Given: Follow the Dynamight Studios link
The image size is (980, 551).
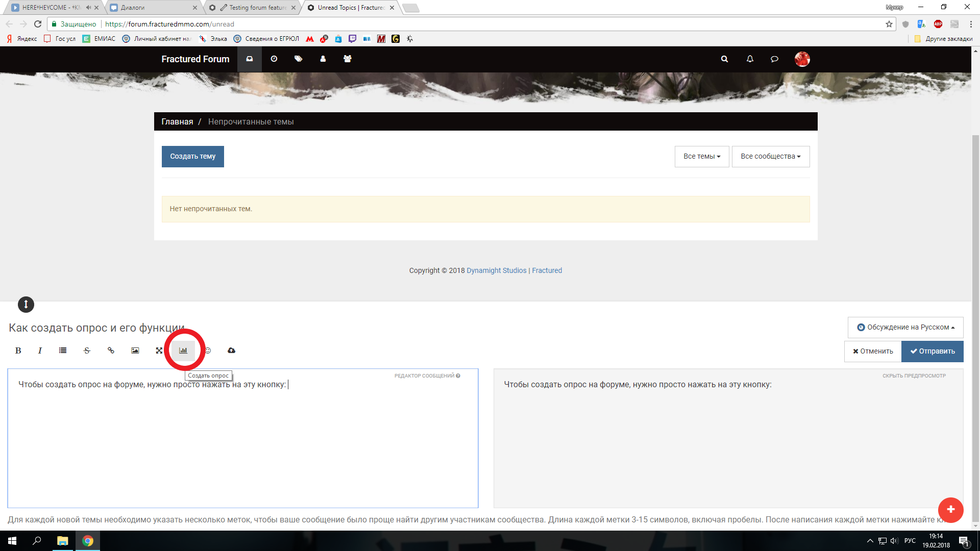Looking at the screenshot, I should (x=497, y=270).
